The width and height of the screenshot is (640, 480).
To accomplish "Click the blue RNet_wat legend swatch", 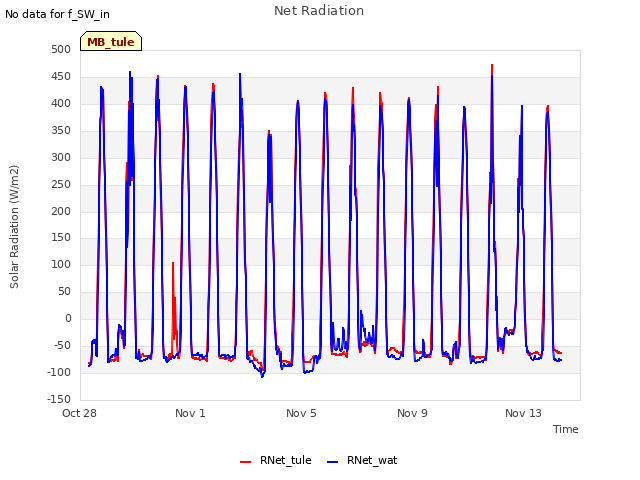I will point(333,462).
